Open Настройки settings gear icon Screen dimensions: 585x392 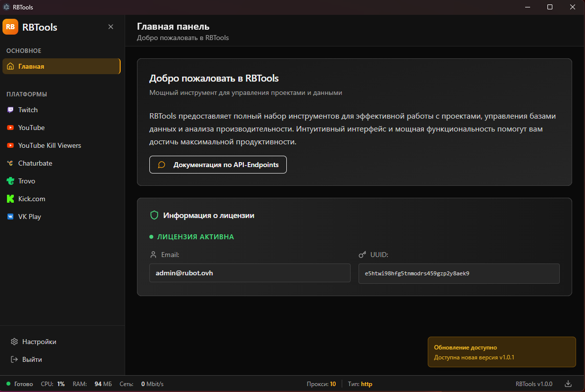(14, 342)
